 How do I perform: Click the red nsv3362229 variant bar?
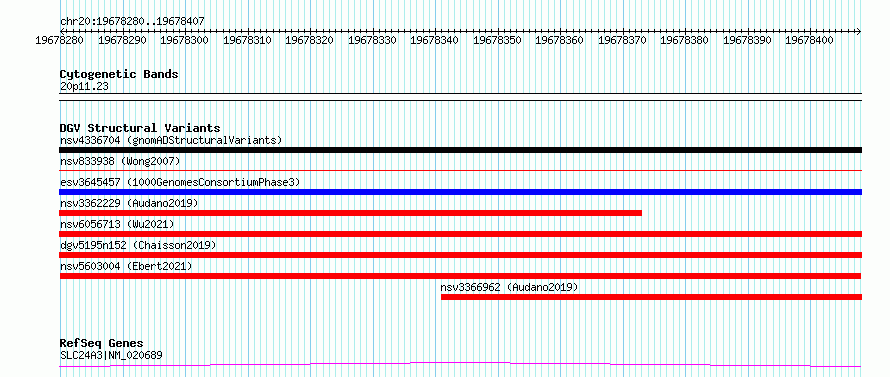(x=351, y=213)
